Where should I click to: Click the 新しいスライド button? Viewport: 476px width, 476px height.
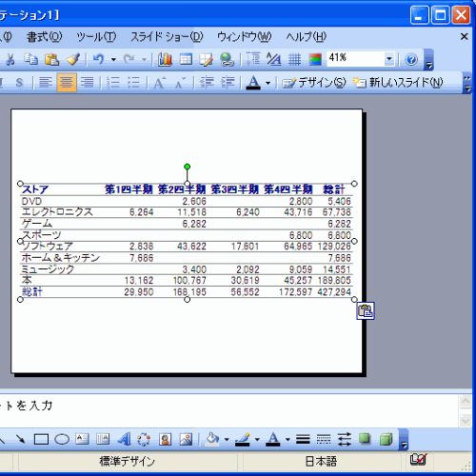click(398, 83)
